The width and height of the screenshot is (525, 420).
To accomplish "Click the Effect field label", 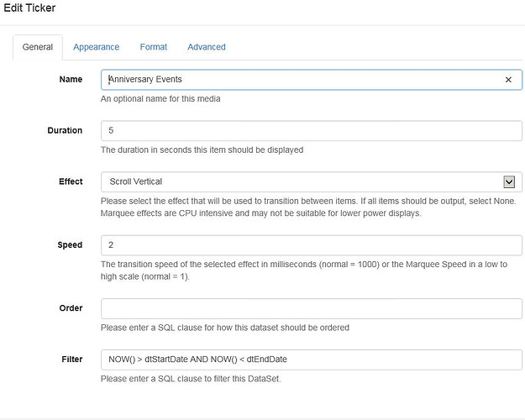I will (x=71, y=181).
